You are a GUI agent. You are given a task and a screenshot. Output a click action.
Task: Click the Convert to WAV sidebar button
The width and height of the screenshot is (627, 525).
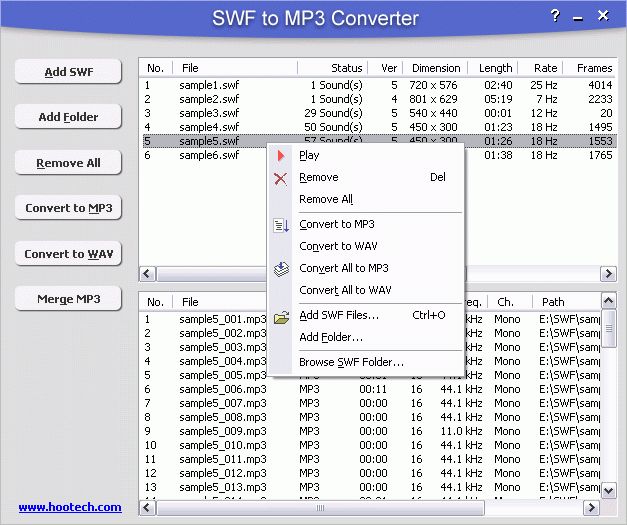click(x=68, y=254)
